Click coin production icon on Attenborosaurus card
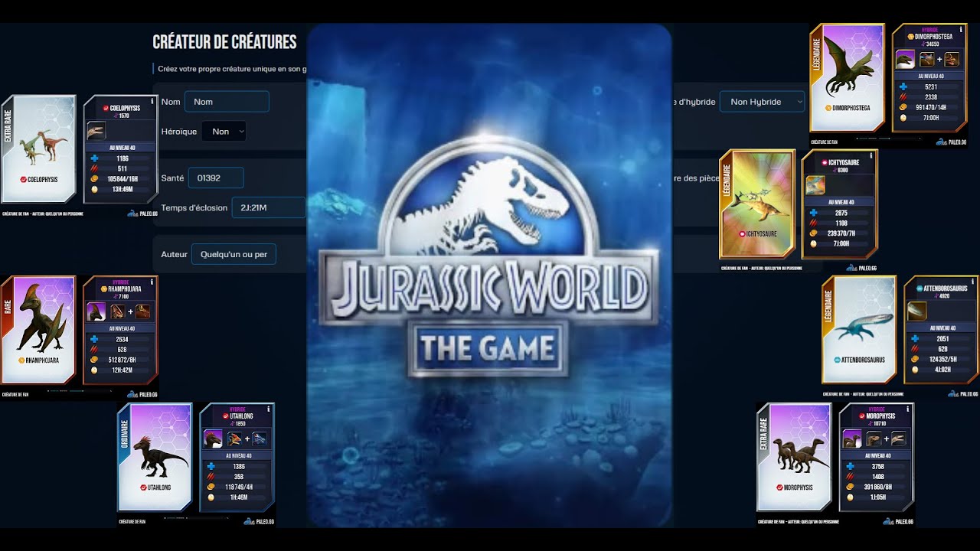The width and height of the screenshot is (980, 551). pos(914,360)
